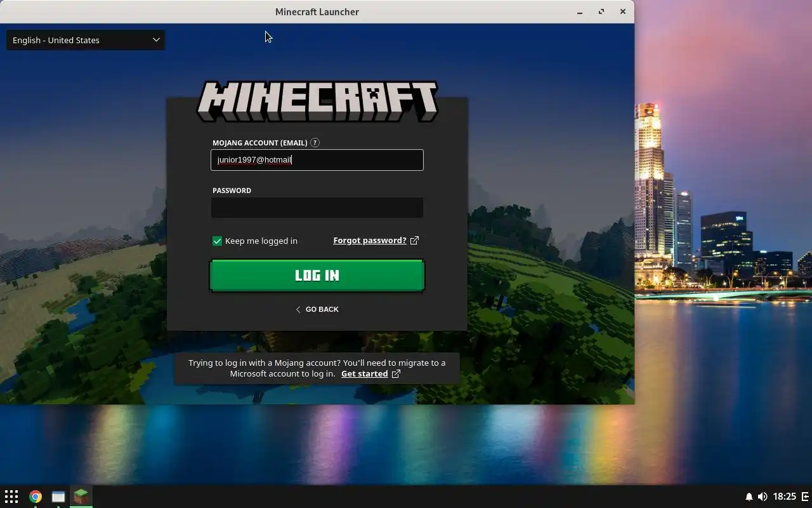This screenshot has width=812, height=508.
Task: Click the Mojang account email field
Action: pos(317,160)
